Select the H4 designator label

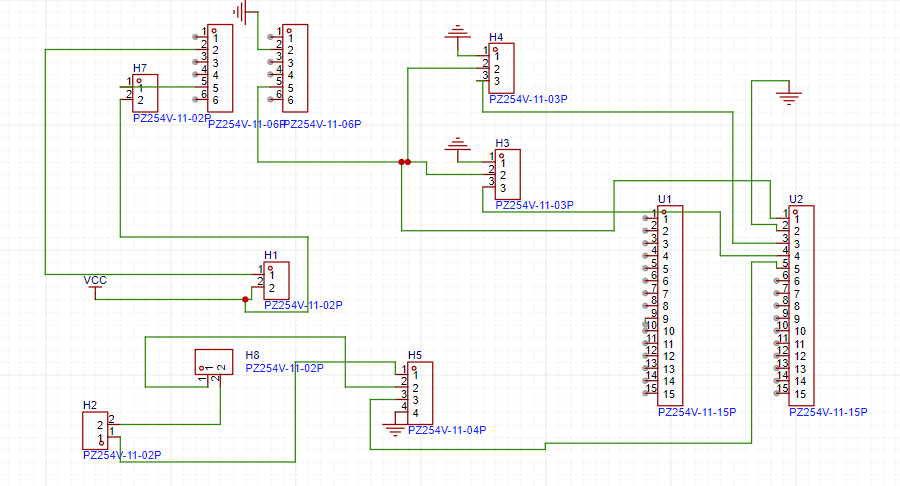point(496,37)
